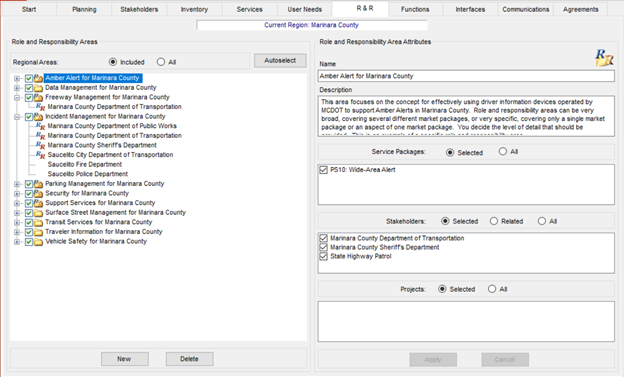Click the folder icon for Transit Services
This screenshot has width=624, height=377.
coord(38,223)
